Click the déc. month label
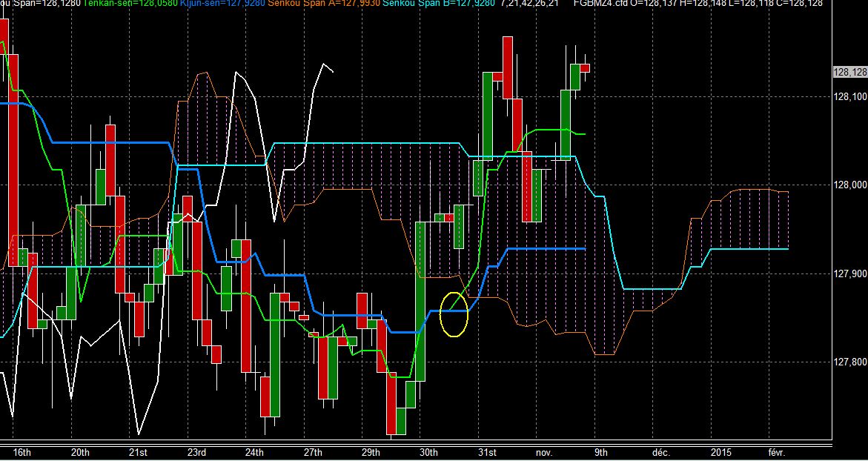The height and width of the screenshot is (461, 868). coord(661,453)
